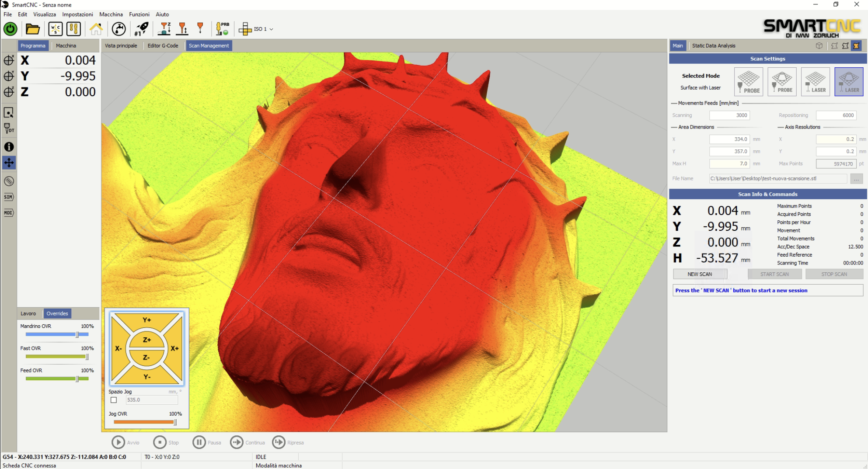Open the info icon in sidebar
This screenshot has height=469, width=868.
(x=9, y=147)
